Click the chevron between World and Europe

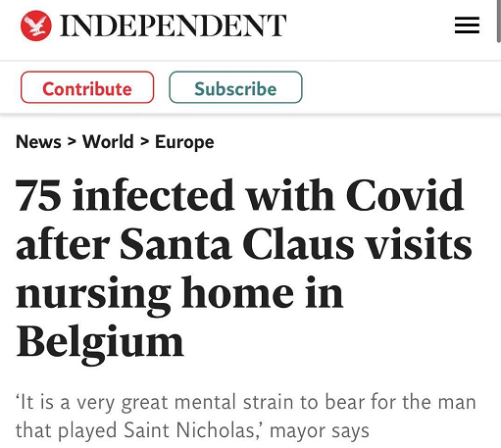144,142
